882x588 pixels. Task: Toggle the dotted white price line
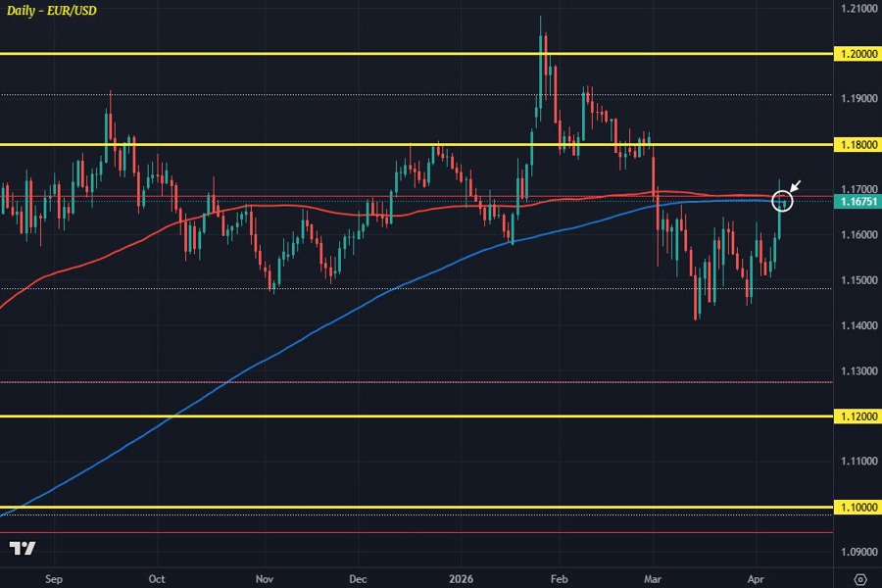[x=441, y=203]
